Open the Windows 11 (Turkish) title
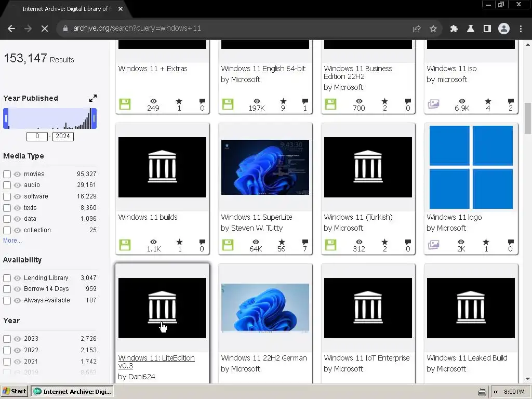Viewport: 532px width, 399px height. (x=358, y=218)
